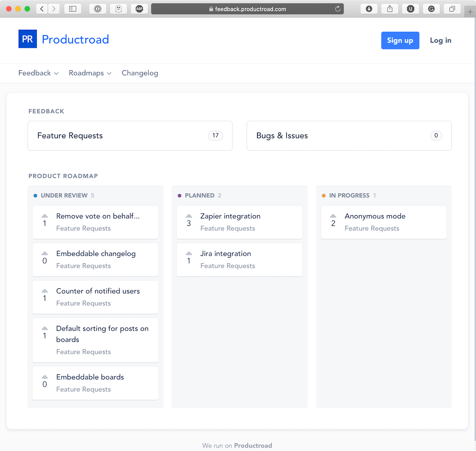Image resolution: width=476 pixels, height=451 pixels.
Task: Open Counter of notified users title
Action: [98, 291]
